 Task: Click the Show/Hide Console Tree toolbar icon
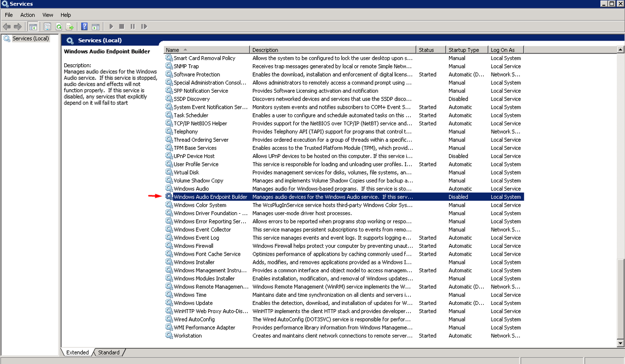coord(33,27)
